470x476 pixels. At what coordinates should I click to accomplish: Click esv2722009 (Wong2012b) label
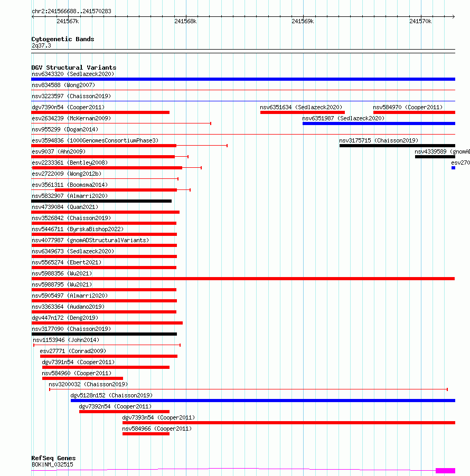67,174
